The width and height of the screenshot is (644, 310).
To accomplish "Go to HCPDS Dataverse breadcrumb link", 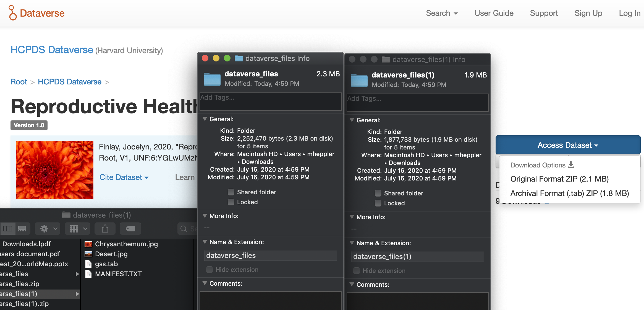I will click(x=70, y=82).
